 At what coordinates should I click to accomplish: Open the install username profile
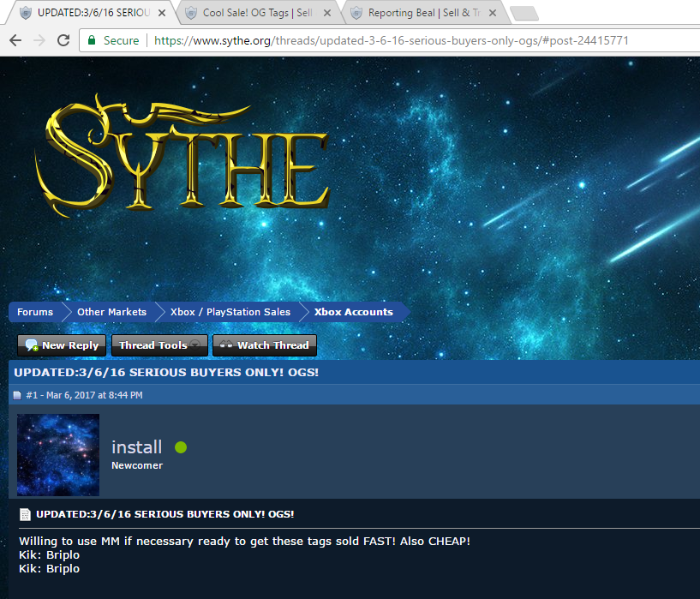[x=136, y=447]
